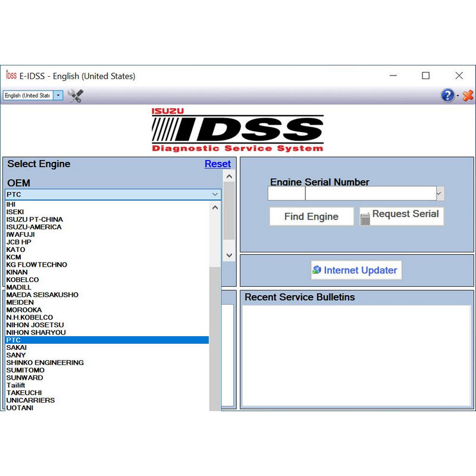Choose SHINKO ENGINEERING in the OEM list
476x476 pixels.
(107, 362)
